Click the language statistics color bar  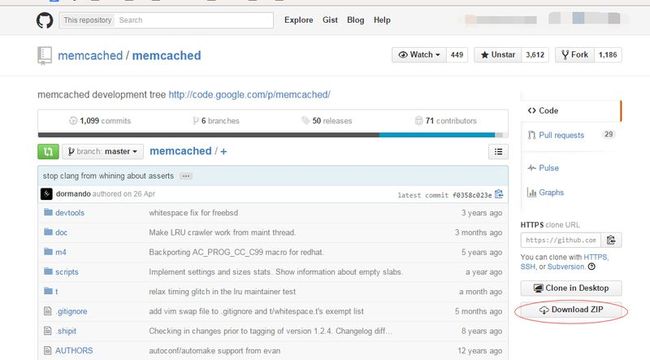[273, 135]
